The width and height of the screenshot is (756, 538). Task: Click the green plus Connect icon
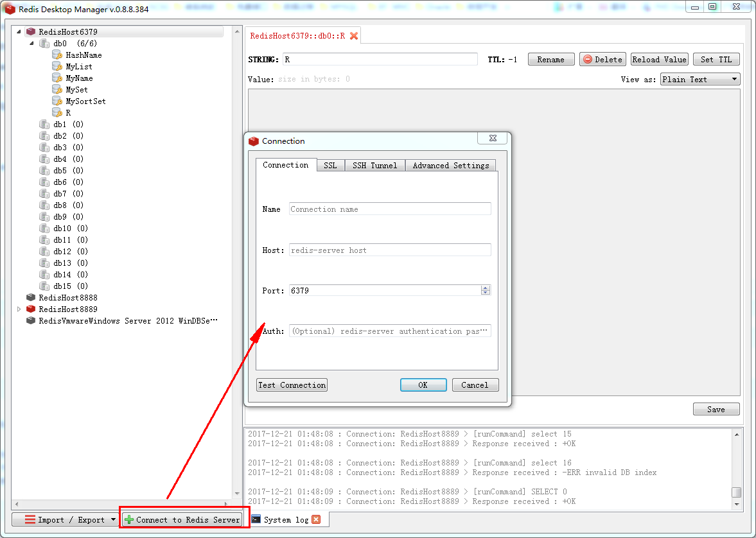click(128, 519)
